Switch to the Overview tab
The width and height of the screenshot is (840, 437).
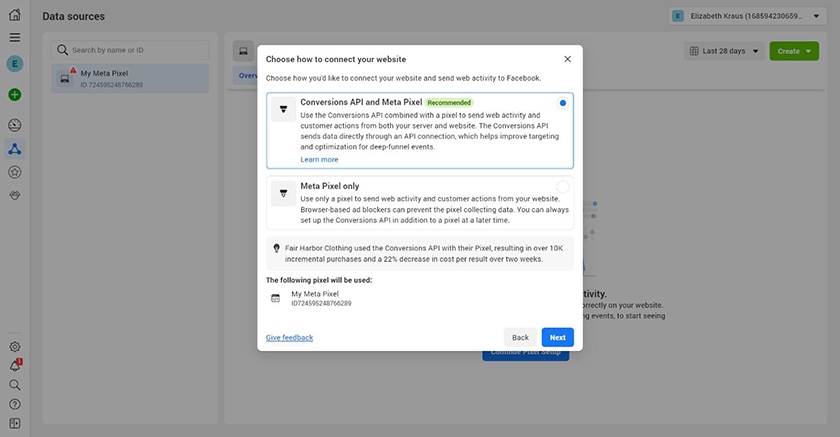tap(247, 76)
